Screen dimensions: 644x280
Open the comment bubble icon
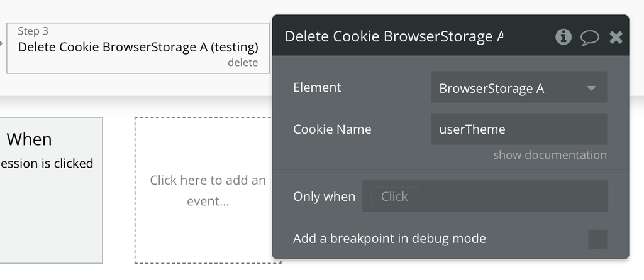point(589,38)
